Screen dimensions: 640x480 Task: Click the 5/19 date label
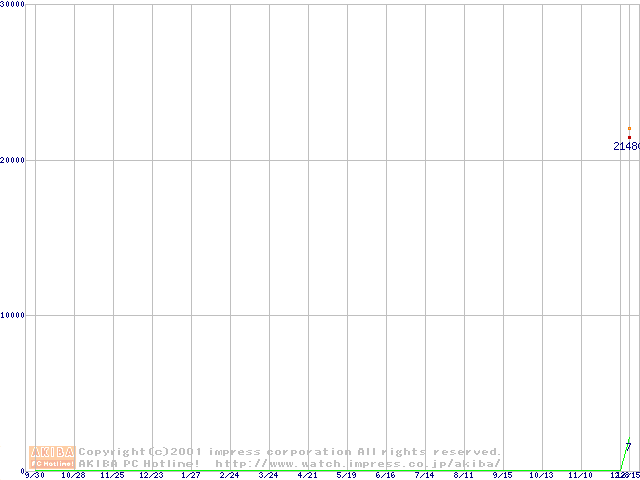[x=346, y=475]
